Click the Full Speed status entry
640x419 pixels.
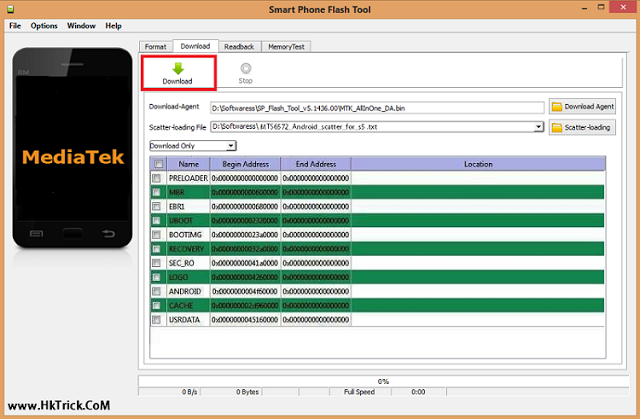359,392
